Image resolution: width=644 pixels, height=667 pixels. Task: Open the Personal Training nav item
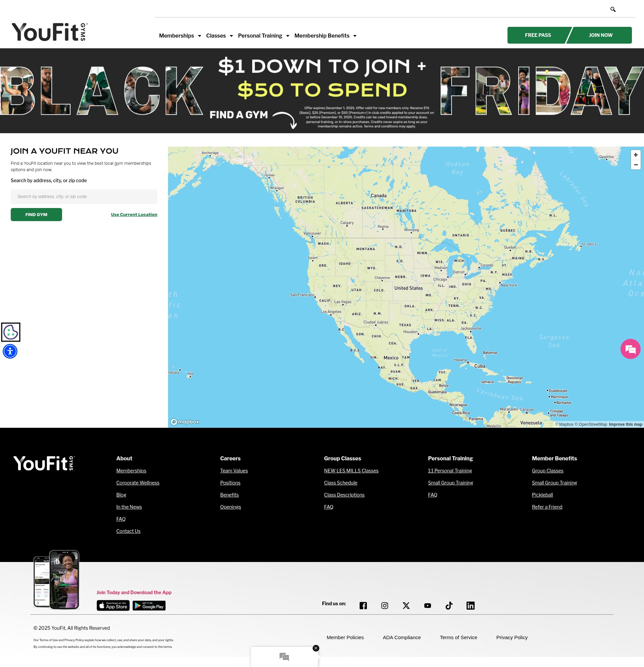(260, 36)
